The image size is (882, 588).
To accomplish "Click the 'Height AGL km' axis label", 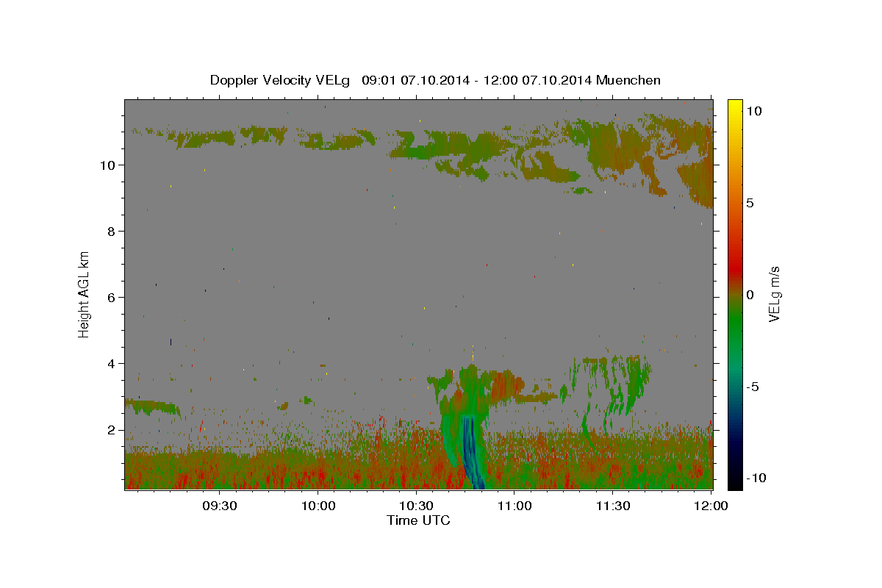I will click(85, 294).
